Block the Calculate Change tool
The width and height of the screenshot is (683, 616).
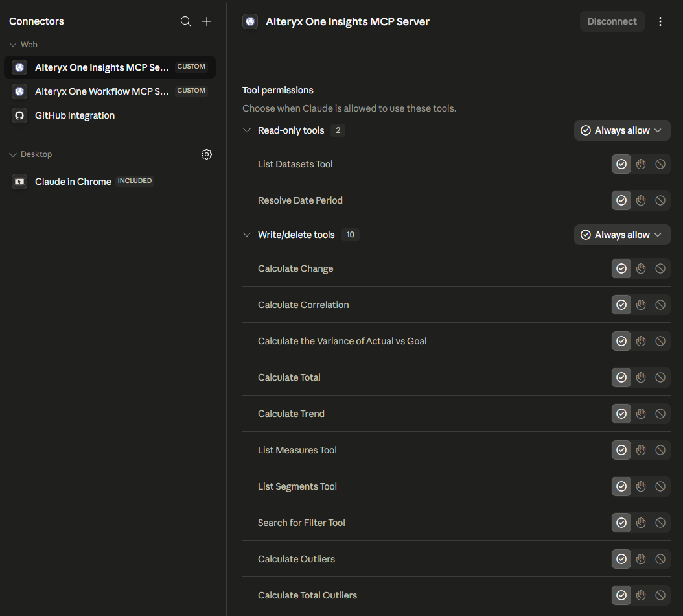coord(660,268)
